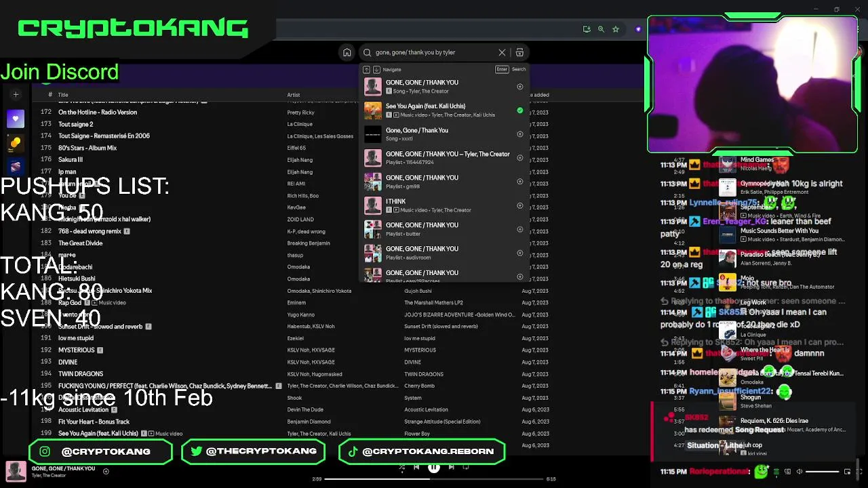Viewport: 868px width, 488px height.
Task: Click into the Spotify search input field
Action: pos(434,52)
